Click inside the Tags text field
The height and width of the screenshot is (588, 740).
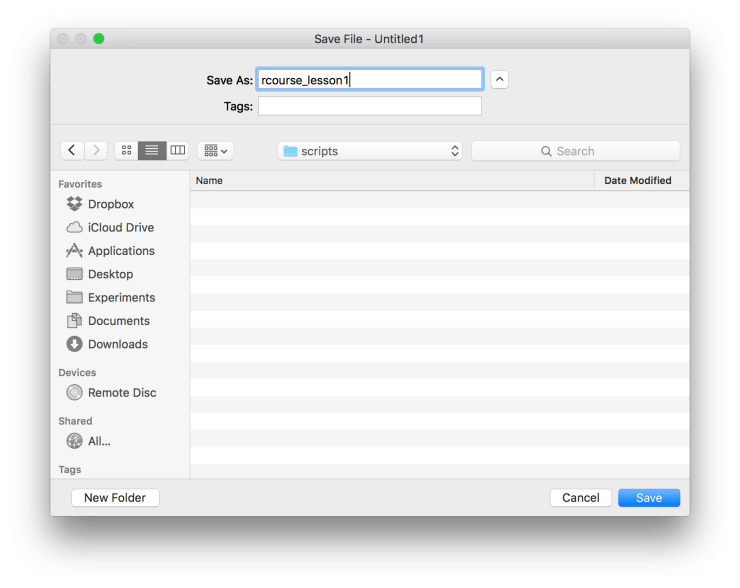pos(369,106)
